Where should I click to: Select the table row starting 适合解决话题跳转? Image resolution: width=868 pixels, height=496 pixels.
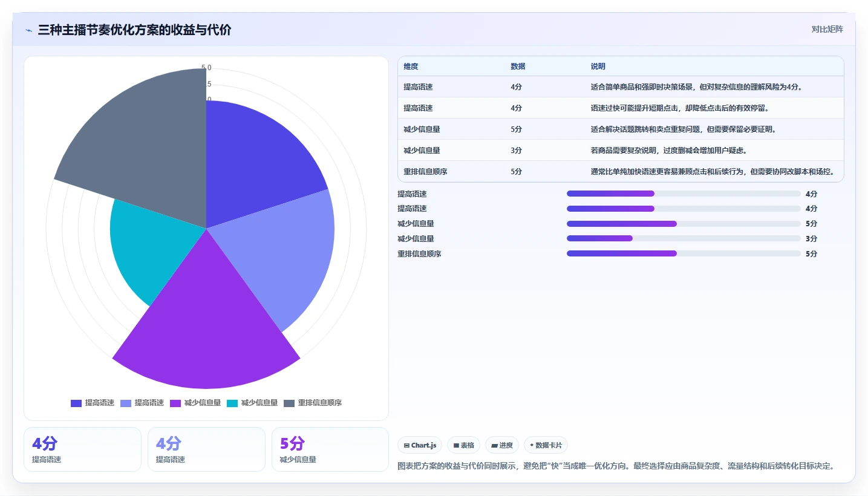(621, 129)
